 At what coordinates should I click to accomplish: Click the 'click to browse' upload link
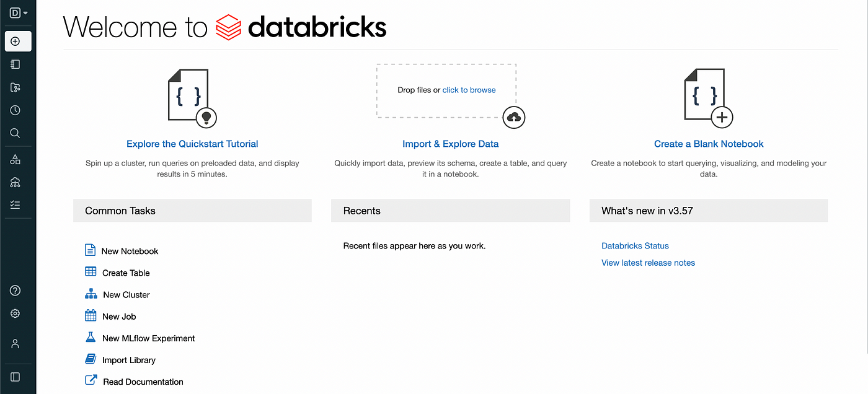click(469, 90)
